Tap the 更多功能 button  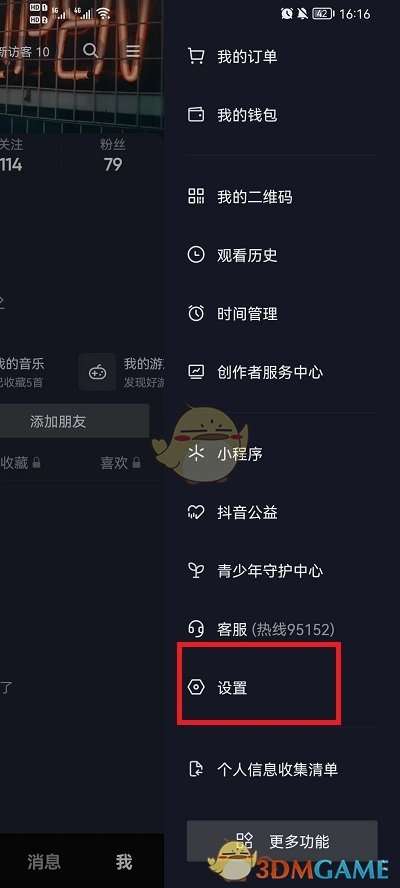(282, 841)
